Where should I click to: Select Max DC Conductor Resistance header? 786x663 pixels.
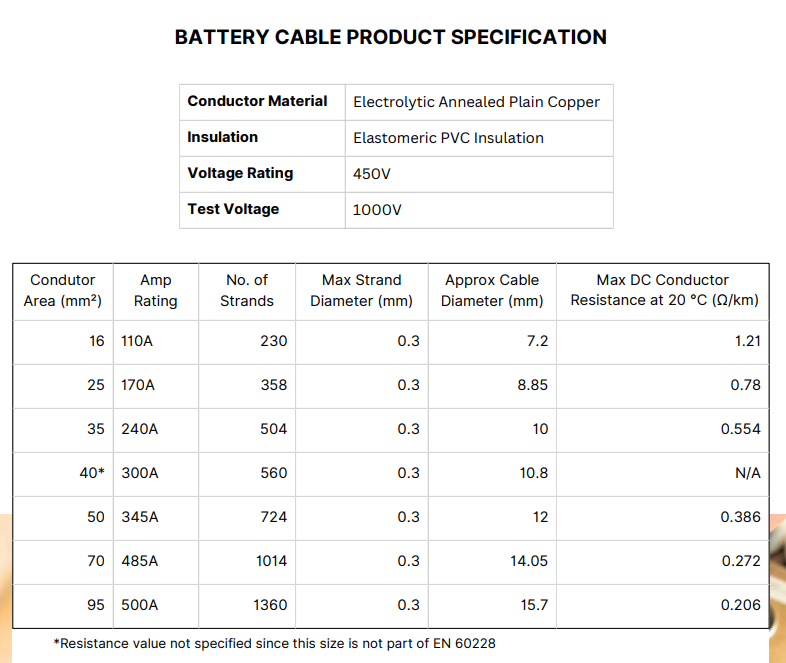click(x=663, y=291)
